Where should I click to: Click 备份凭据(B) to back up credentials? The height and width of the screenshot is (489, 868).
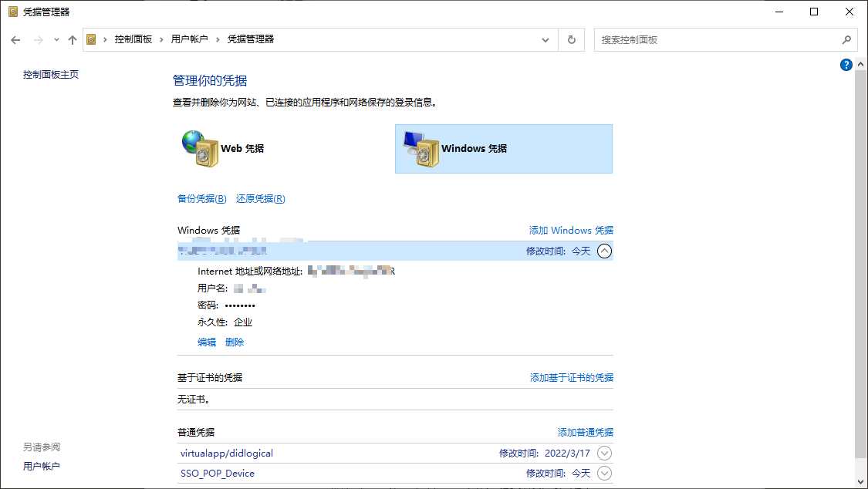click(x=201, y=198)
